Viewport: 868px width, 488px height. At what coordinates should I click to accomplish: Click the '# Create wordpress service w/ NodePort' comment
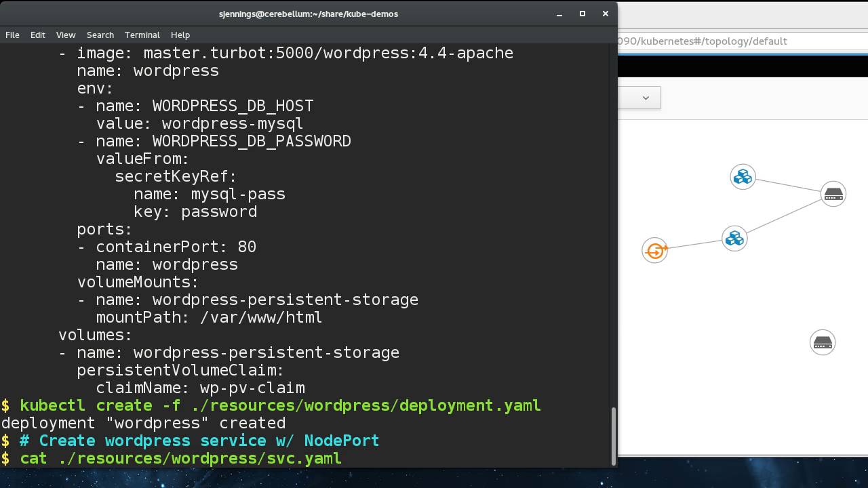pos(199,441)
